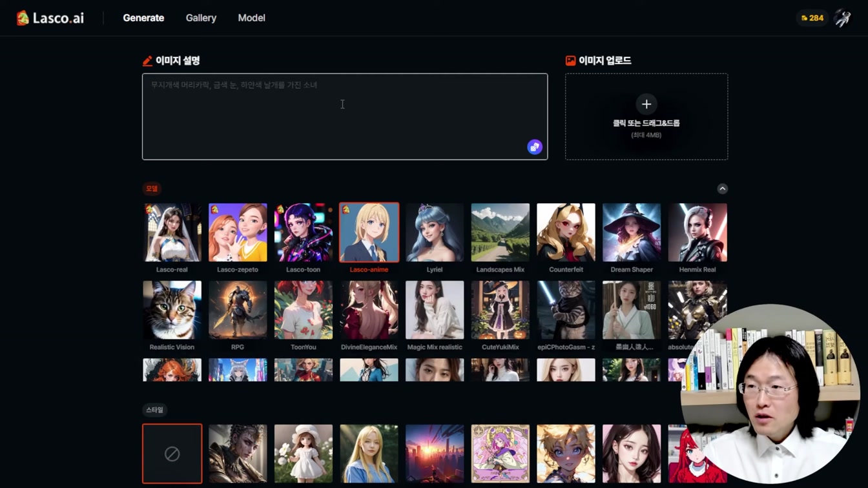Select the RPG model
Image resolution: width=868 pixels, height=488 pixels.
[x=238, y=310]
